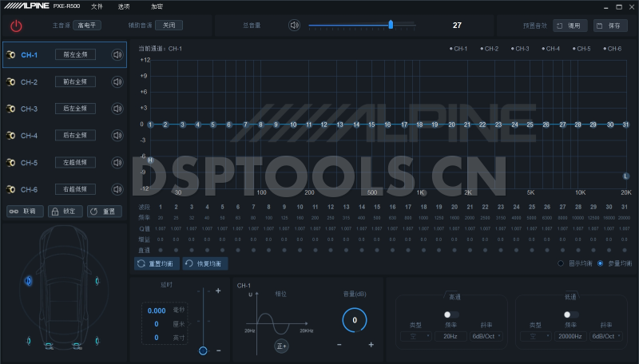Mute the CH-5 channel speaker
Screen dimensions: 639x364
coord(117,163)
